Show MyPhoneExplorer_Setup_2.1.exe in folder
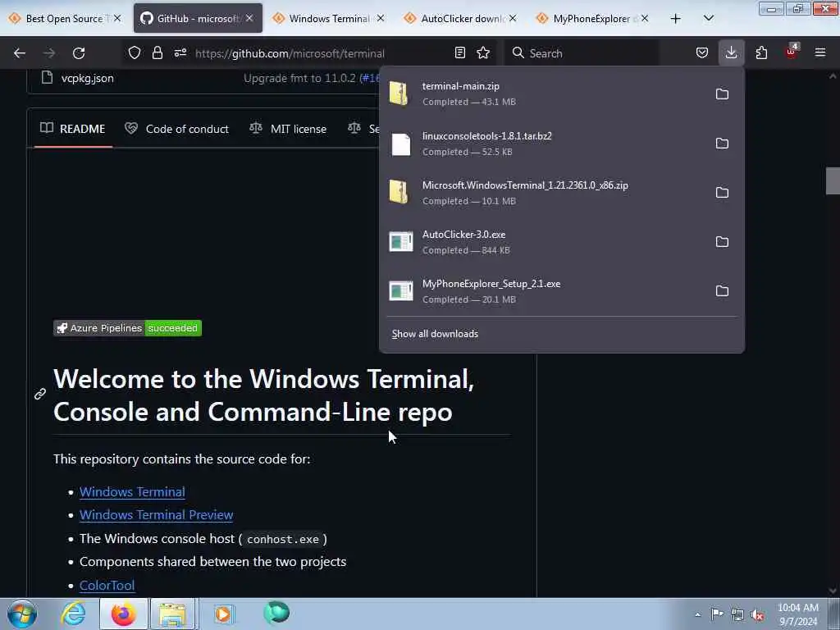 point(722,291)
